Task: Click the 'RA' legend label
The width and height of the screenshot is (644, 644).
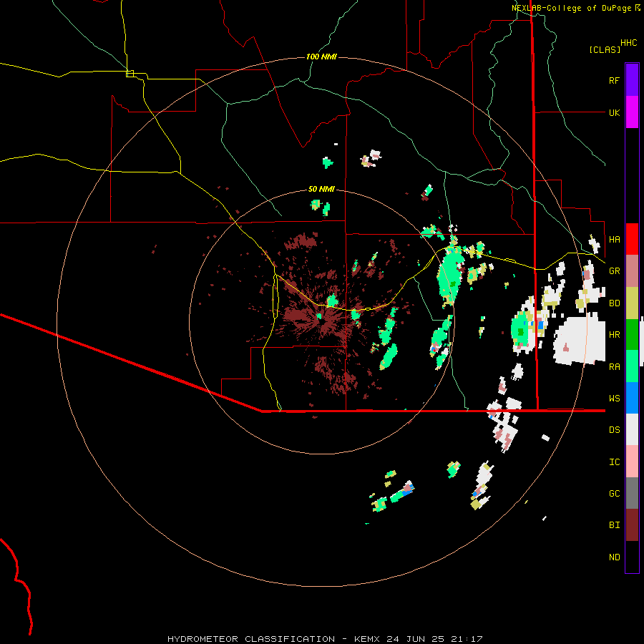Action: (614, 367)
